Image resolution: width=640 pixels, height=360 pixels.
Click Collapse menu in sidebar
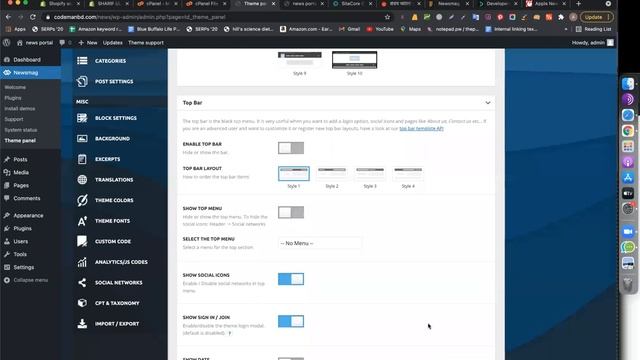[x=31, y=280]
